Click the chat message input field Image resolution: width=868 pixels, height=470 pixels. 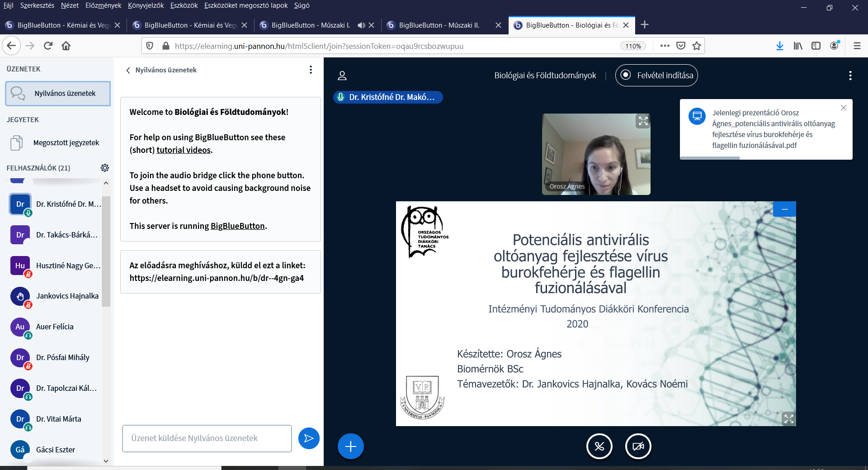[x=207, y=438]
